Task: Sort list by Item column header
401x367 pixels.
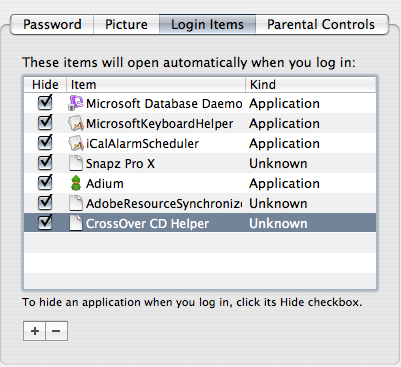Action: 156,85
